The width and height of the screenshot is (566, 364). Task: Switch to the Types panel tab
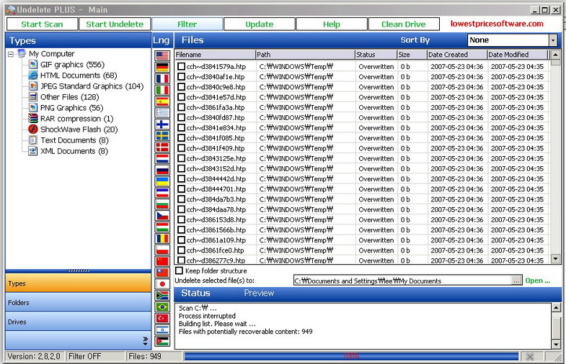click(78, 283)
